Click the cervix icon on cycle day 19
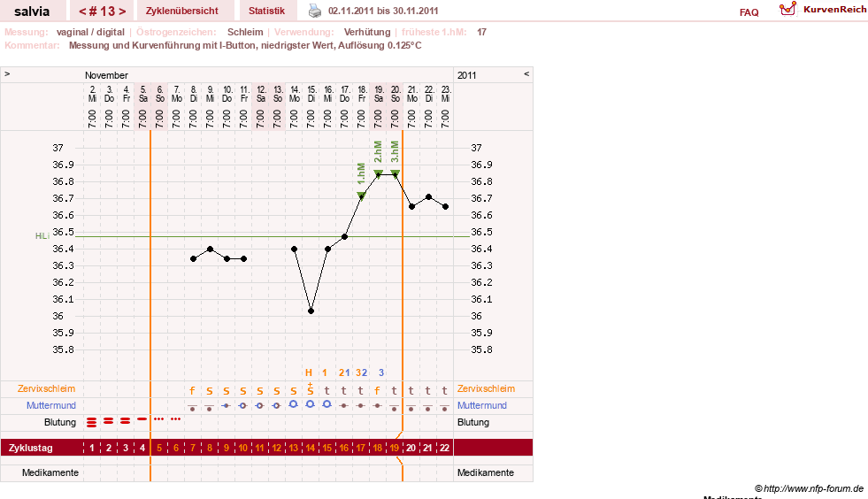The image size is (868, 499). click(394, 408)
